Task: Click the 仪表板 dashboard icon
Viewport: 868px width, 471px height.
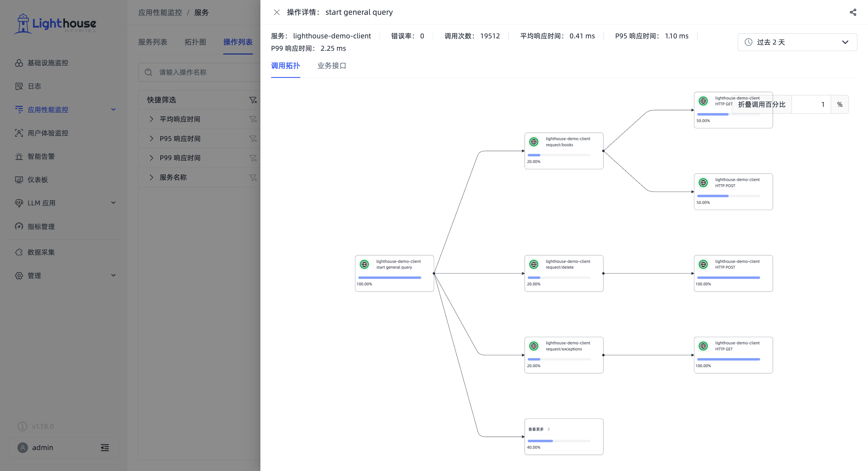Action: [x=19, y=179]
